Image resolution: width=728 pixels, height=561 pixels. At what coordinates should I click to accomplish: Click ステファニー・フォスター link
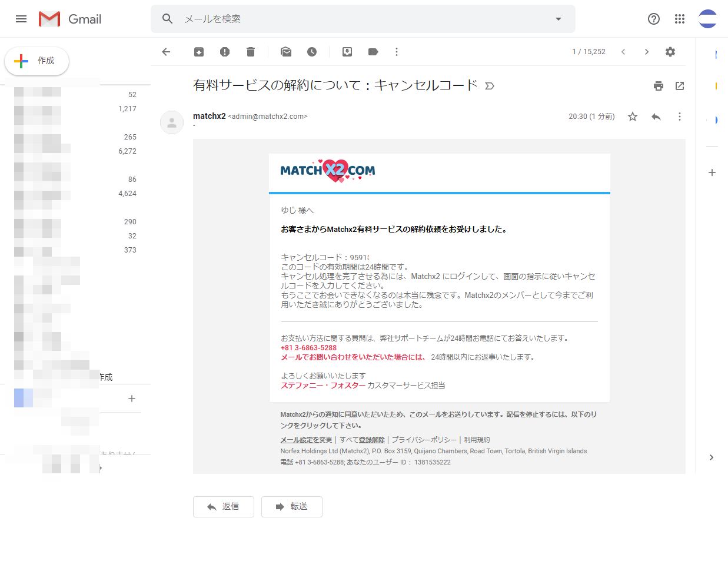click(323, 386)
